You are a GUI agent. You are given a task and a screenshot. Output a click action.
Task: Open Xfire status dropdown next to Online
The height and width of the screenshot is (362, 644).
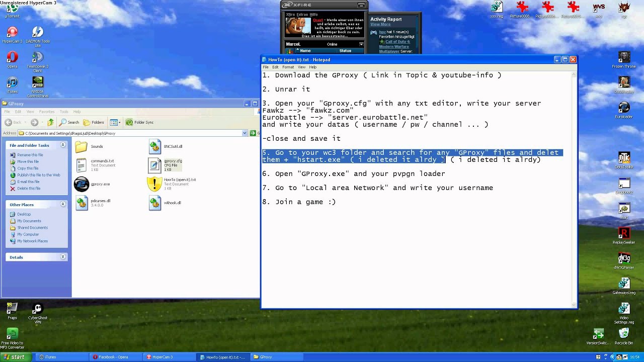[361, 44]
